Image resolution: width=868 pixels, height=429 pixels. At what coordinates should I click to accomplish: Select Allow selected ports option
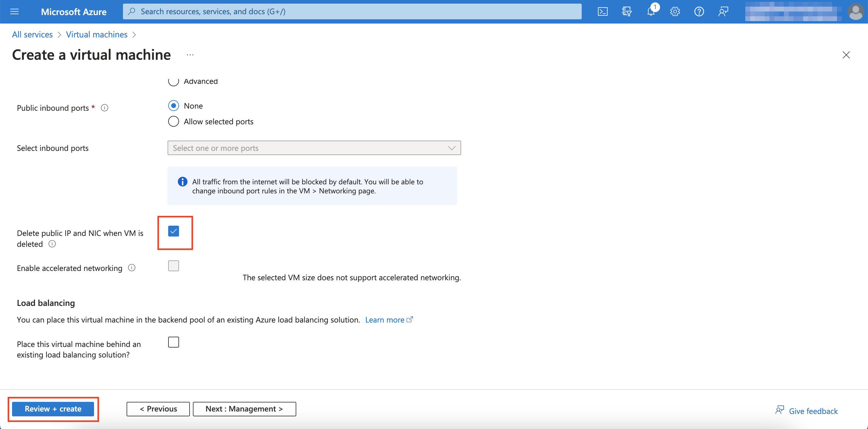173,121
